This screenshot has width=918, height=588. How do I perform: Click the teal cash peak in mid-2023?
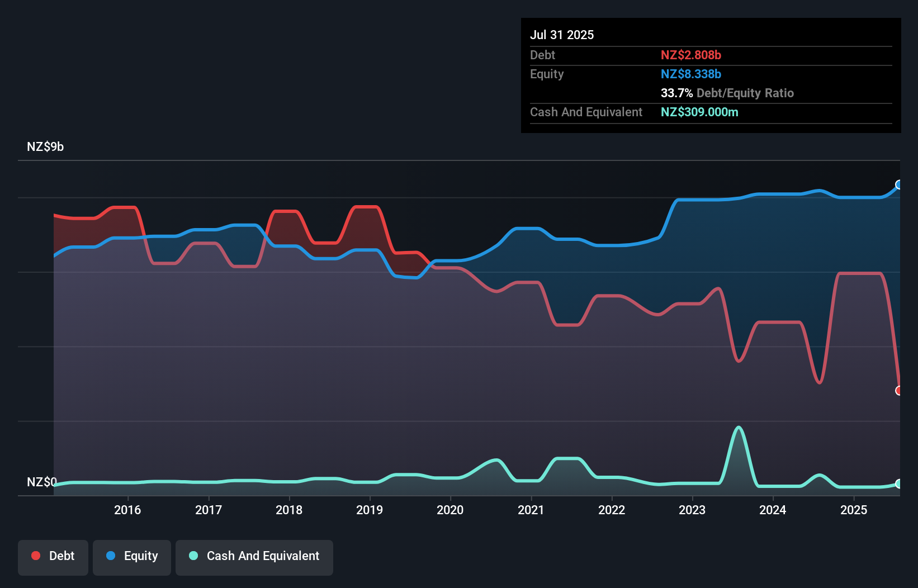739,428
